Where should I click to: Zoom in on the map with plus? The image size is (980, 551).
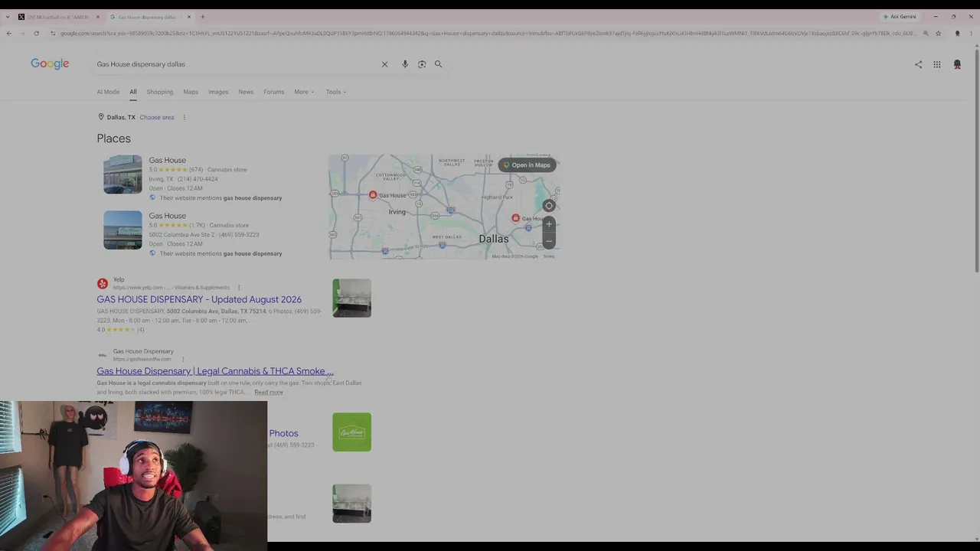coord(549,224)
